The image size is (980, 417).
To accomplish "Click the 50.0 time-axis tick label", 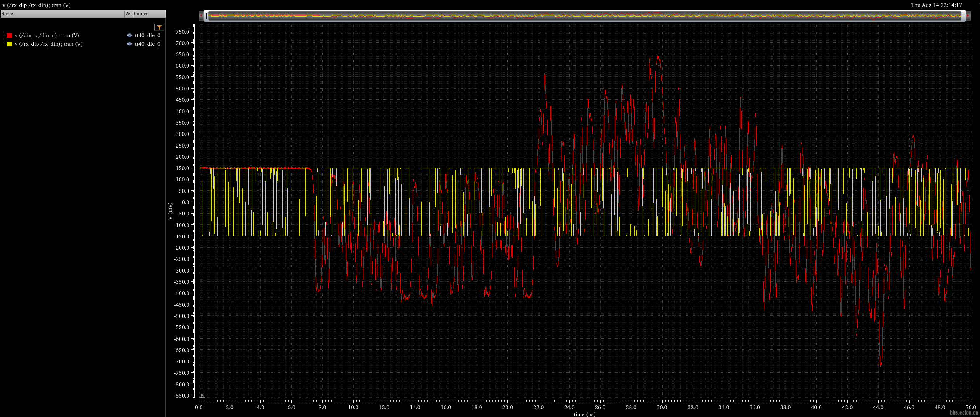I will click(x=971, y=407).
